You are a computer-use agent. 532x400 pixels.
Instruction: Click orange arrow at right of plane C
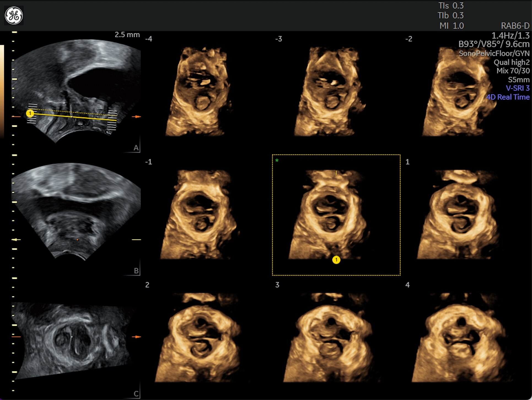pyautogui.click(x=136, y=337)
